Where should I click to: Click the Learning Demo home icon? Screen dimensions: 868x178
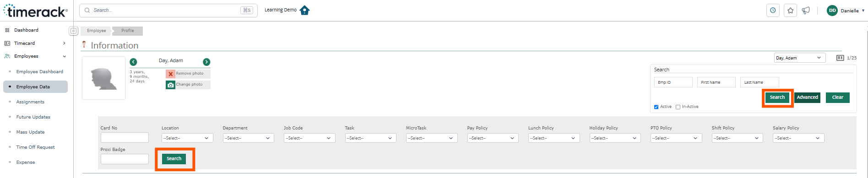click(x=304, y=10)
